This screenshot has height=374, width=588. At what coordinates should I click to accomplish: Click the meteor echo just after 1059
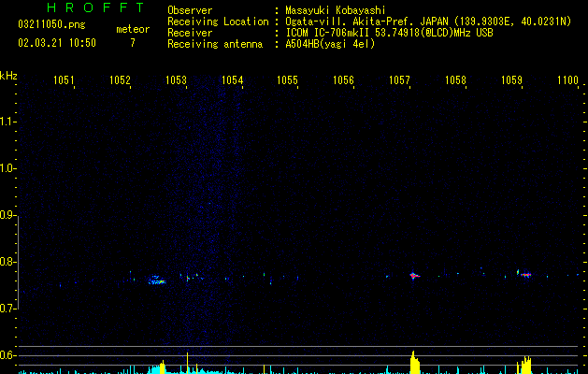525,274
